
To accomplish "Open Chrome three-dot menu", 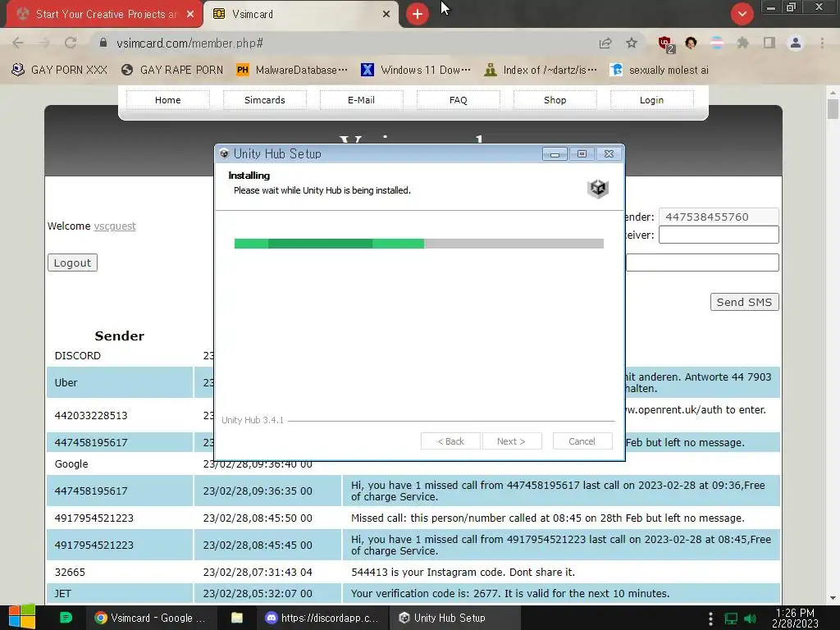I will (822, 43).
